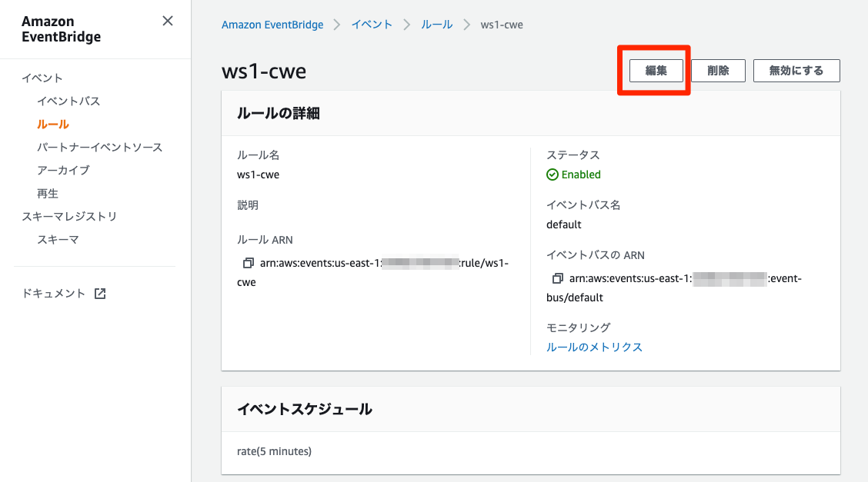The width and height of the screenshot is (868, 482).
Task: Click the イベントバスの ARN label
Action: click(x=596, y=254)
